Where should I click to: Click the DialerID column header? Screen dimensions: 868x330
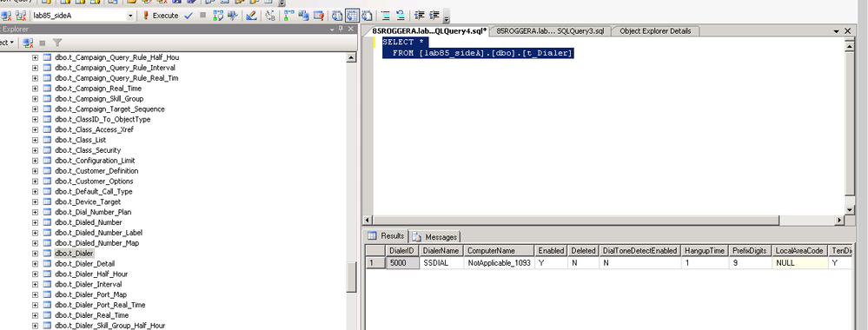401,251
